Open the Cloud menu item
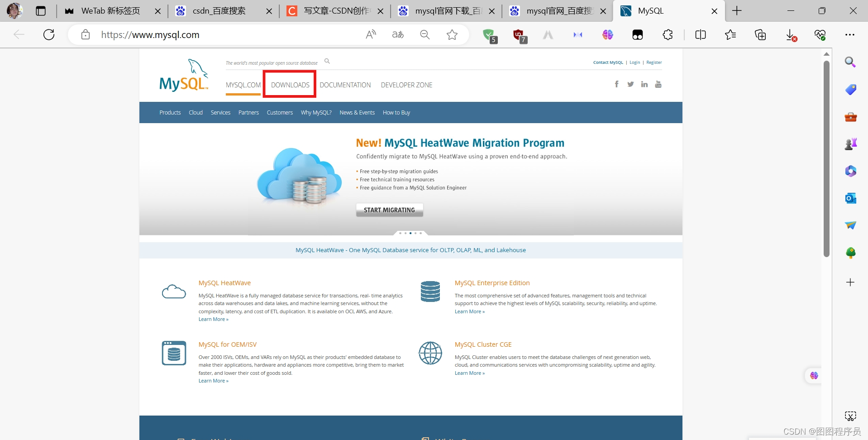Screen dimensions: 868x440 (196, 113)
